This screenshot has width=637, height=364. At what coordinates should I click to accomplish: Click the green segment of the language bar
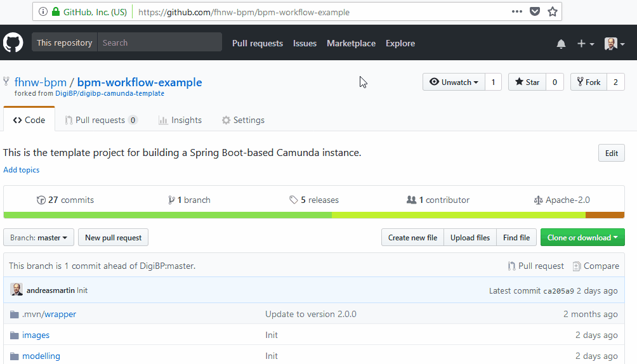167,215
